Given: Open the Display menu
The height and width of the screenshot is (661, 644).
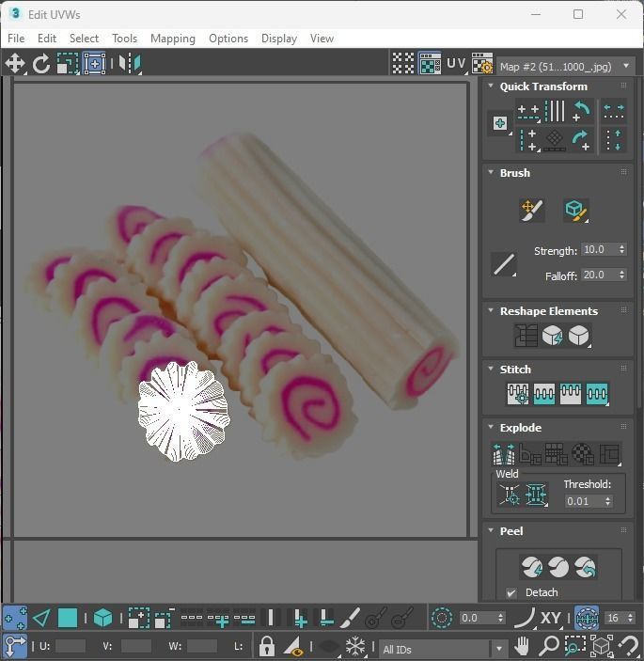Looking at the screenshot, I should click(279, 39).
